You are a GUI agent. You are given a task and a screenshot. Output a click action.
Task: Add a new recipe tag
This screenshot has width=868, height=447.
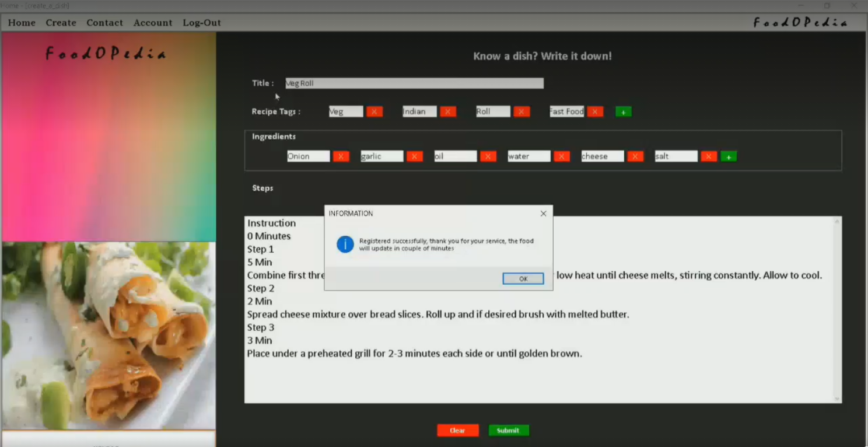coord(623,111)
